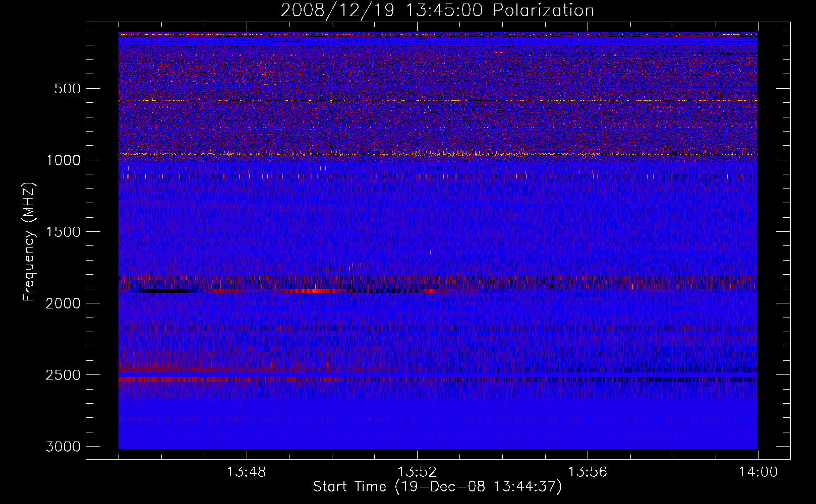816x504 pixels.
Task: Click the 1000 frequency tick label
Action: (x=64, y=160)
